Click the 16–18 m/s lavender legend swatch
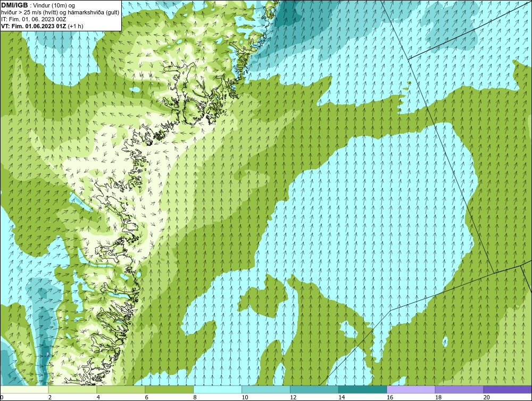532x401 pixels. (411, 389)
